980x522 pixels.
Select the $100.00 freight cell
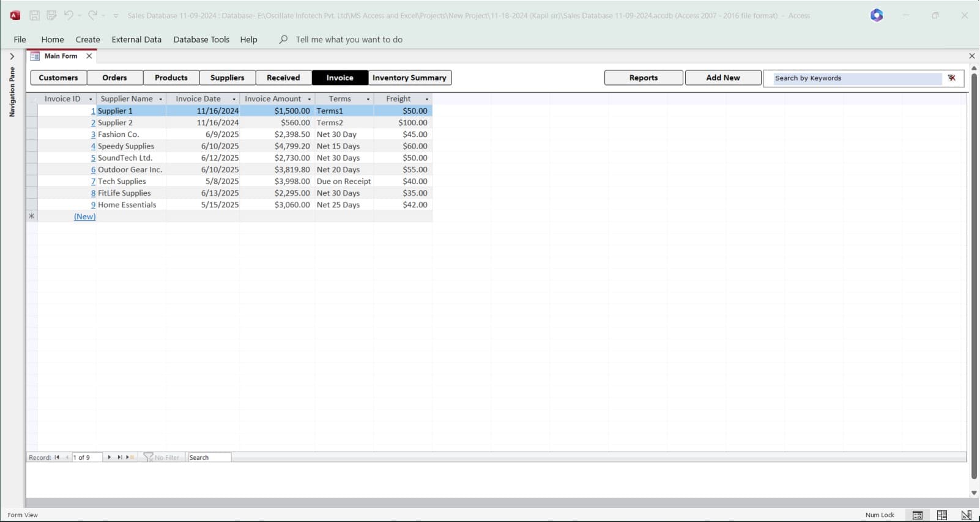(x=403, y=123)
